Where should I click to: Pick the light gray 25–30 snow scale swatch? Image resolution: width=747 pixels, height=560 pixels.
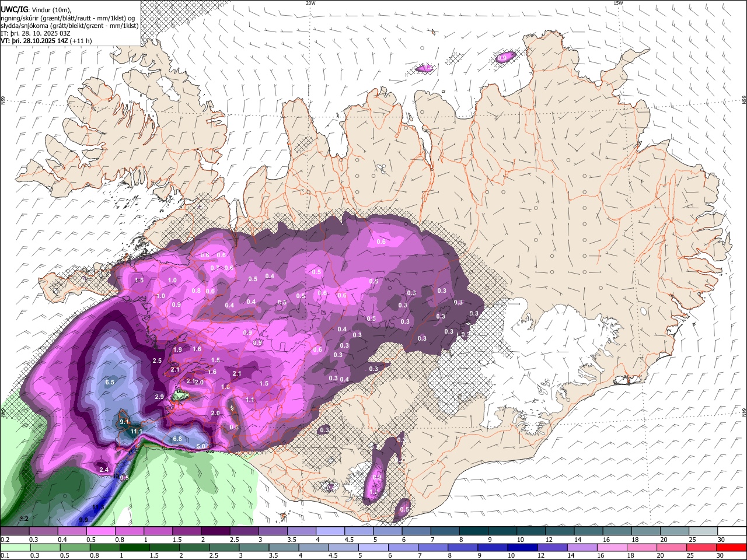point(703,531)
